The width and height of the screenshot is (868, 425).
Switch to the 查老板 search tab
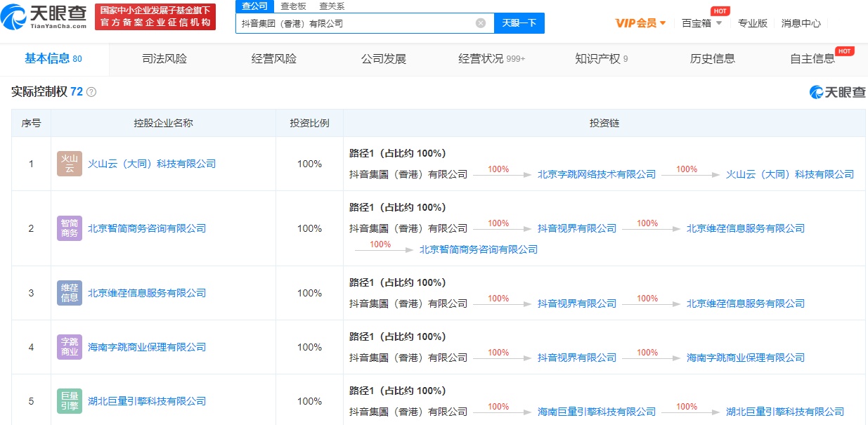293,6
